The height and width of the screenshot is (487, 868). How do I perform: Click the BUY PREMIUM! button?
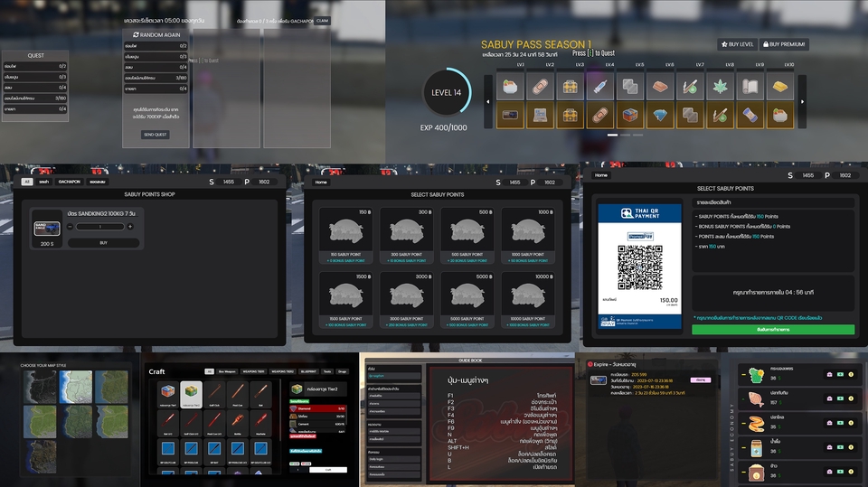point(784,44)
